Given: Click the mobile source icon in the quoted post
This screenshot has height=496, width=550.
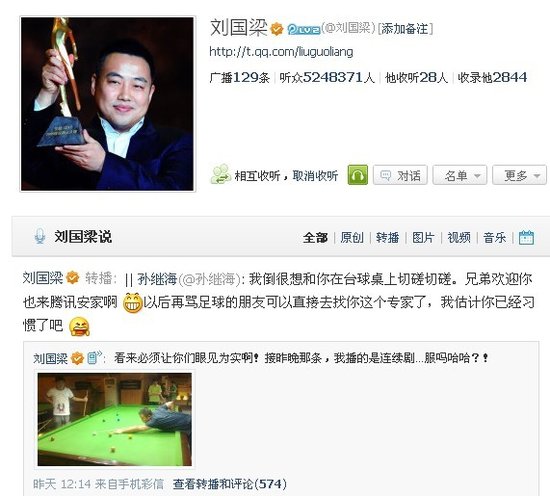Looking at the screenshot, I should [x=94, y=357].
